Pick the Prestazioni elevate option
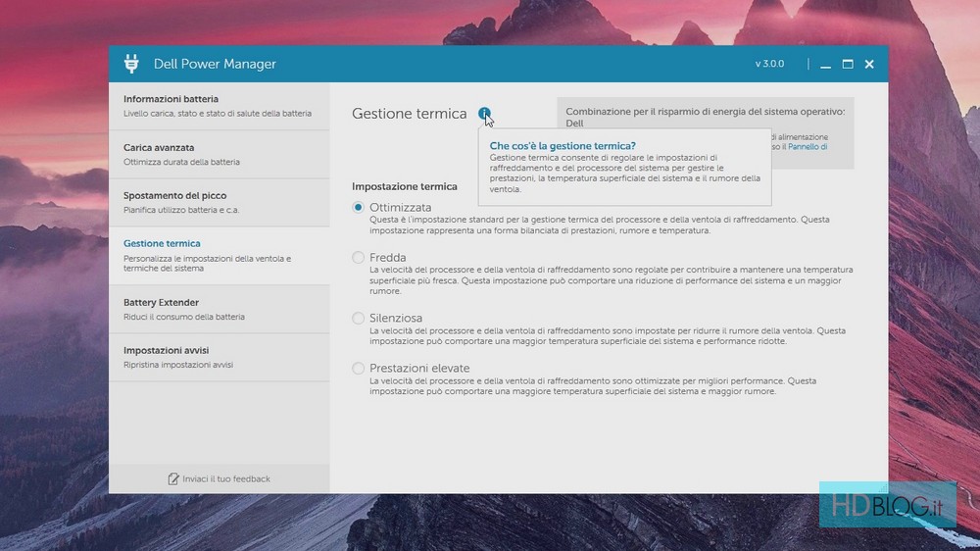This screenshot has height=551, width=980. pyautogui.click(x=358, y=369)
